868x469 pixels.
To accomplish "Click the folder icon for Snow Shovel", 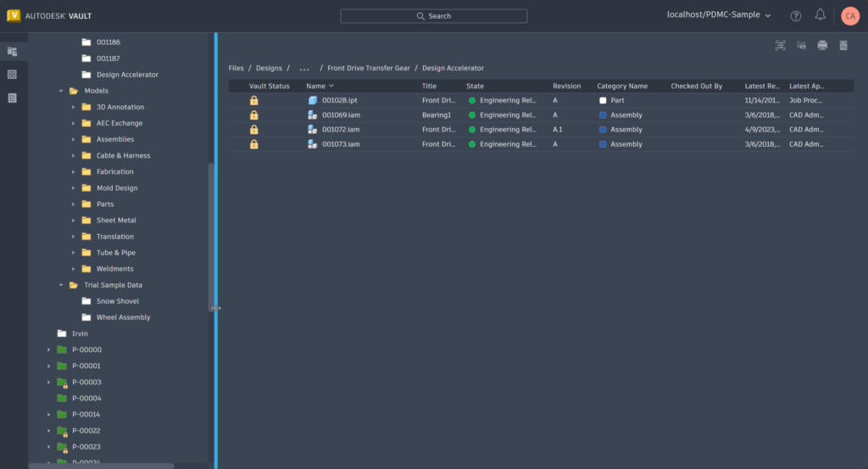I will [x=86, y=301].
